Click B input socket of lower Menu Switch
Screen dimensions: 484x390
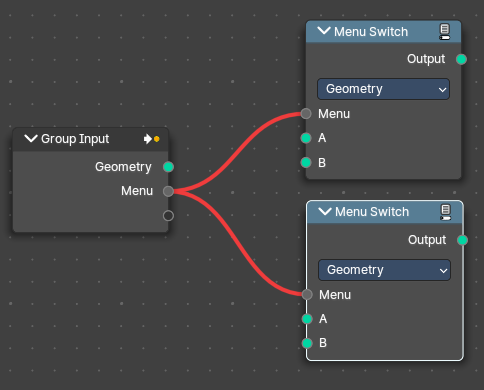(x=307, y=343)
